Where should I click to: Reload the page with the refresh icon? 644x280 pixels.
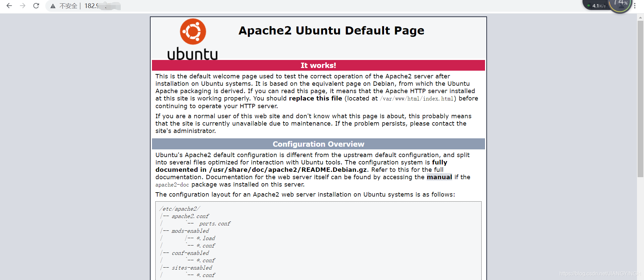click(36, 6)
